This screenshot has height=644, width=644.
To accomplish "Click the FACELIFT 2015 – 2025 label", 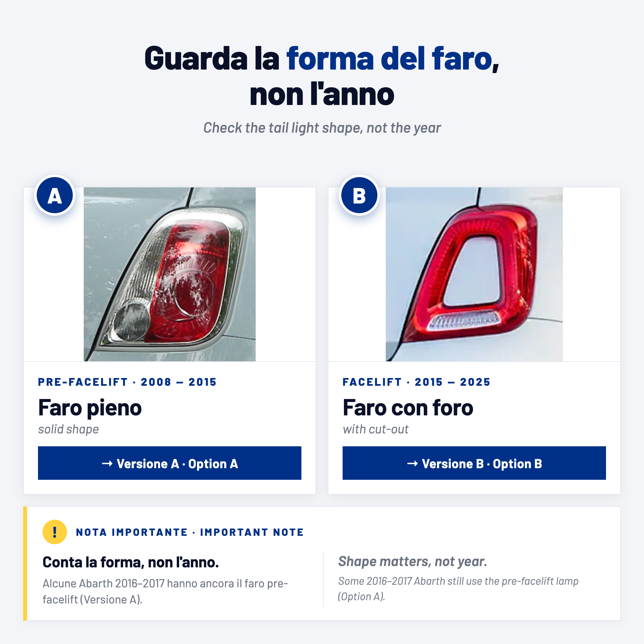I will click(417, 382).
